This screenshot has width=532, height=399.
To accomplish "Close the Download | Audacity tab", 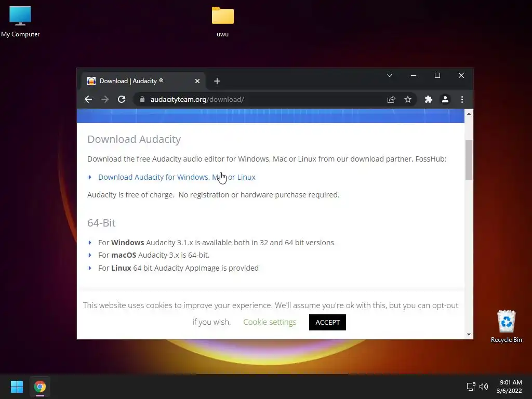I will pyautogui.click(x=197, y=81).
